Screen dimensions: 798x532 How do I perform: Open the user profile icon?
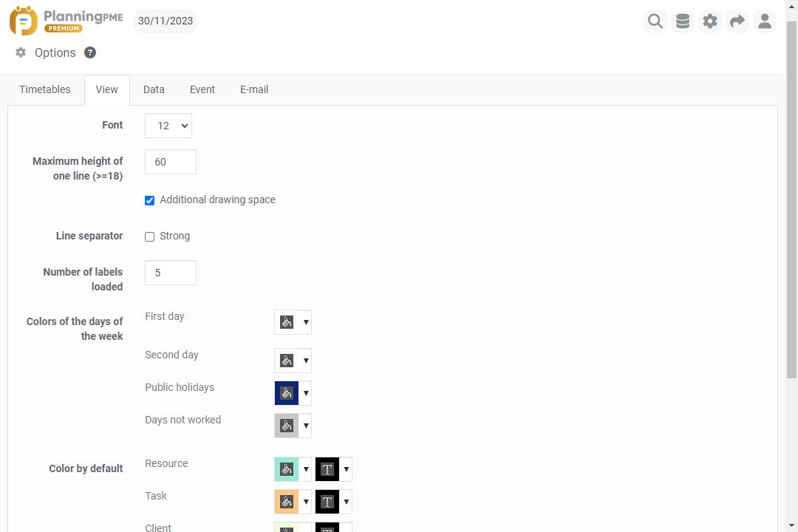click(765, 21)
